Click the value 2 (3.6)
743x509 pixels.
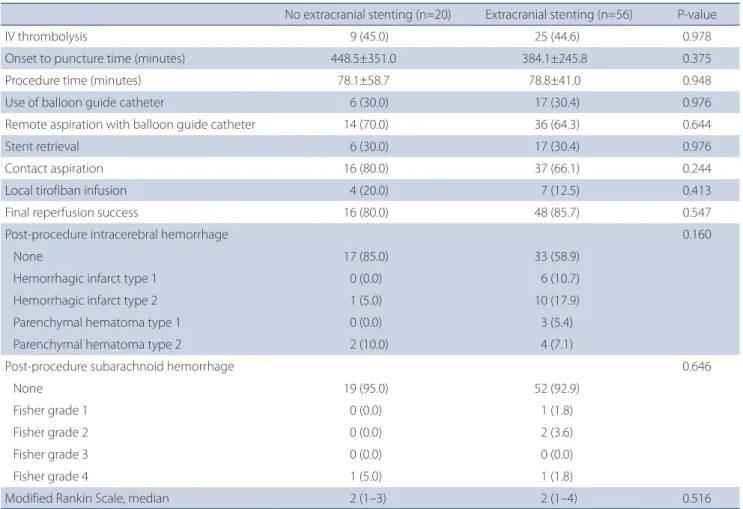(x=557, y=433)
